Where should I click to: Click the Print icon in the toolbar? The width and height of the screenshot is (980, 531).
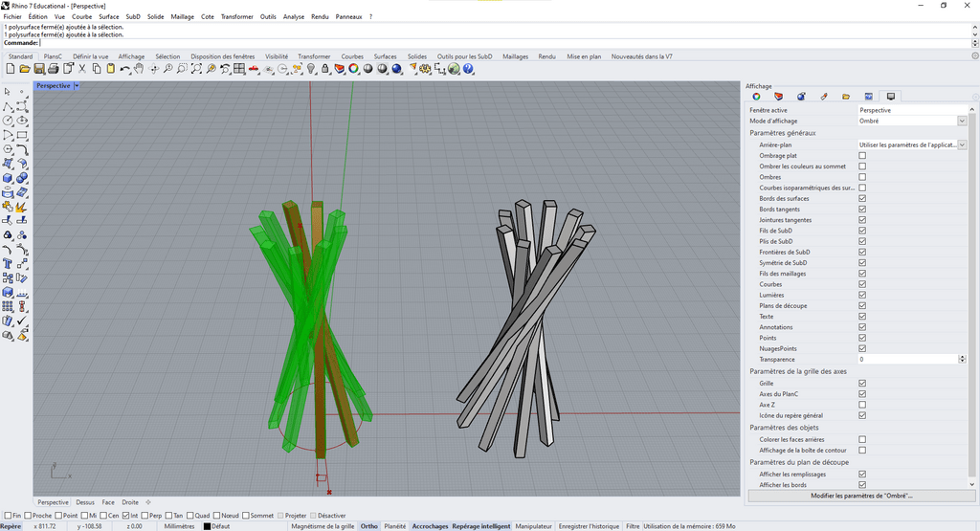[x=54, y=69]
